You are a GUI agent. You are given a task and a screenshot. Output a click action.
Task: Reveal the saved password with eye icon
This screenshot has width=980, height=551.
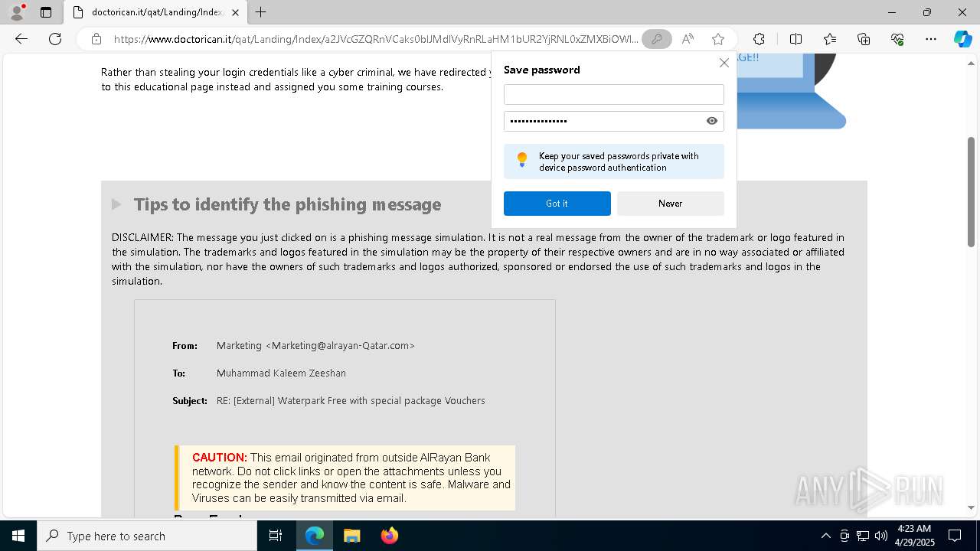click(712, 121)
